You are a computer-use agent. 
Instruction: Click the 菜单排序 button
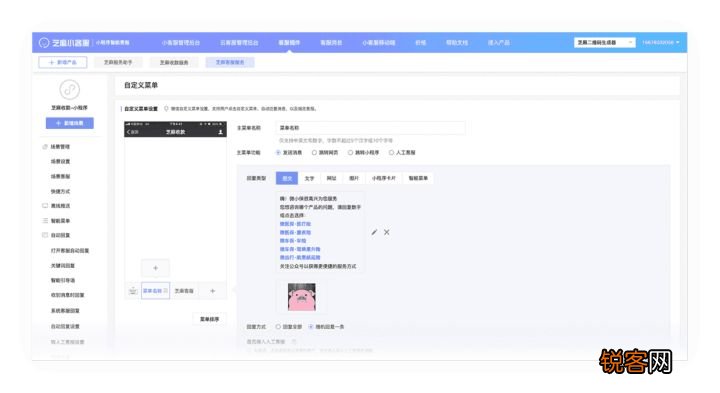pos(209,319)
